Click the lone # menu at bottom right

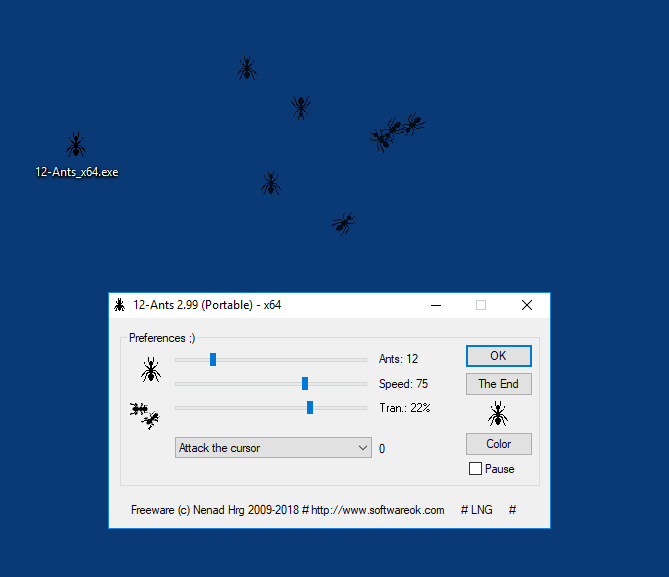pyautogui.click(x=512, y=510)
